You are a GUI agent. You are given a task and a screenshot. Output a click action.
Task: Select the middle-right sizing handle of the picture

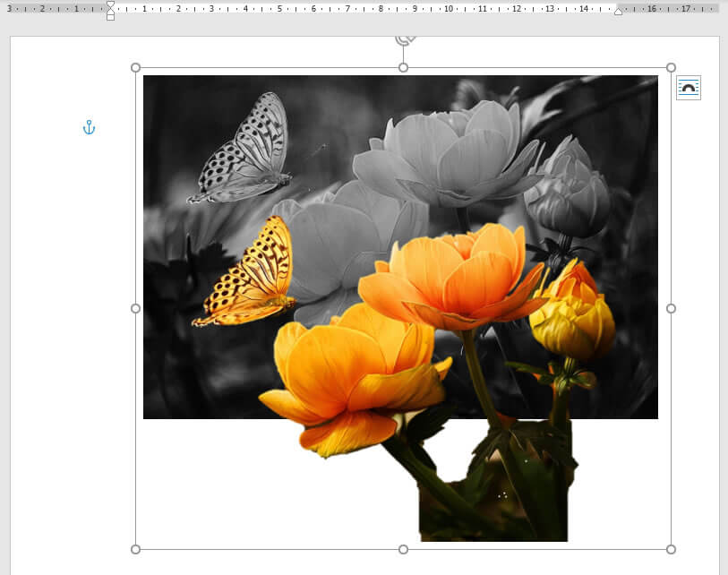671,308
